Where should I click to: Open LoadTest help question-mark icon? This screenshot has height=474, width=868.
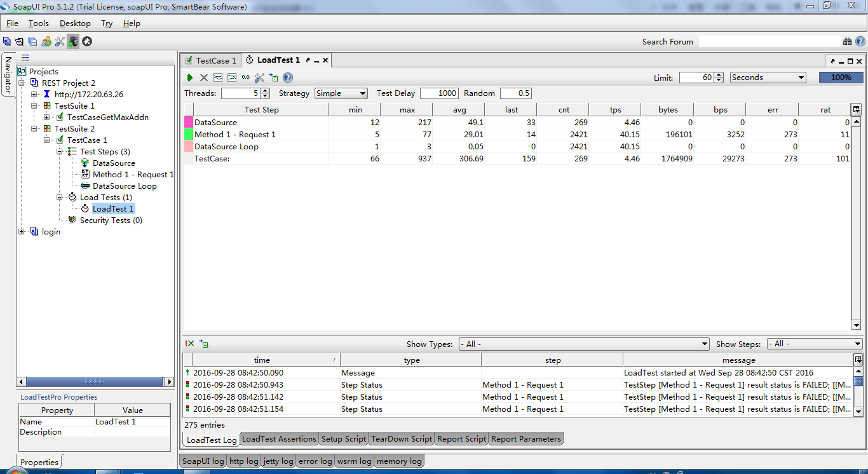tap(288, 78)
